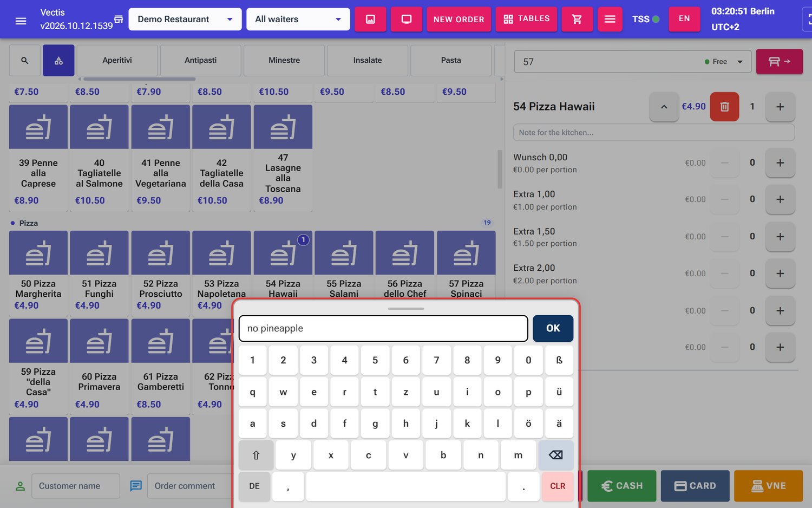Pay with the CARD button
Image resolution: width=812 pixels, height=508 pixels.
tap(695, 486)
